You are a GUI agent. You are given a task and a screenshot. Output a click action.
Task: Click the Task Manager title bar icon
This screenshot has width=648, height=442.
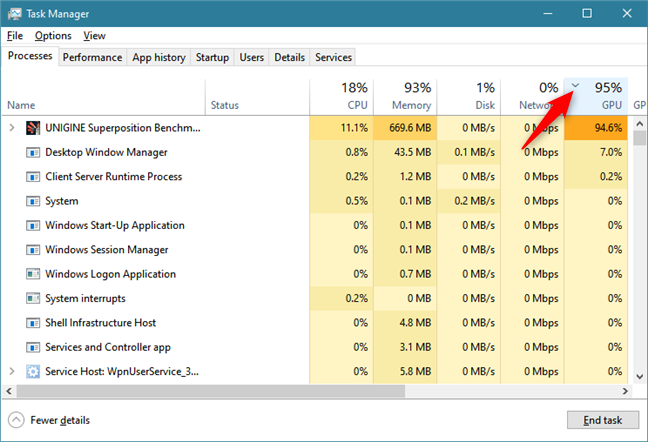point(14,14)
